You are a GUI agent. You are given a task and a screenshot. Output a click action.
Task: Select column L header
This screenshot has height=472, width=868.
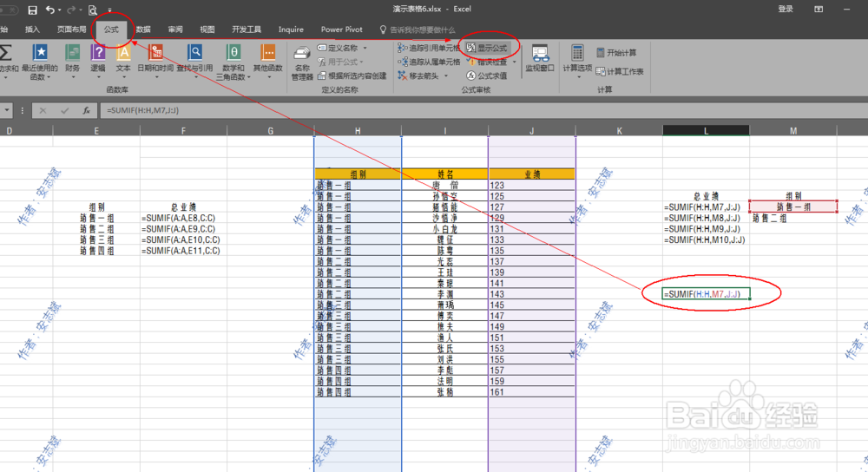click(x=706, y=131)
